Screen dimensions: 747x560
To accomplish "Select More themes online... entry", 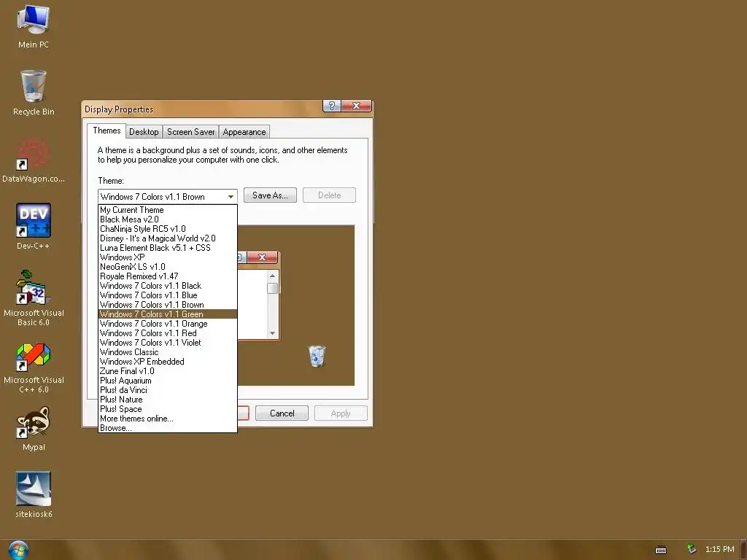I will pyautogui.click(x=168, y=419).
